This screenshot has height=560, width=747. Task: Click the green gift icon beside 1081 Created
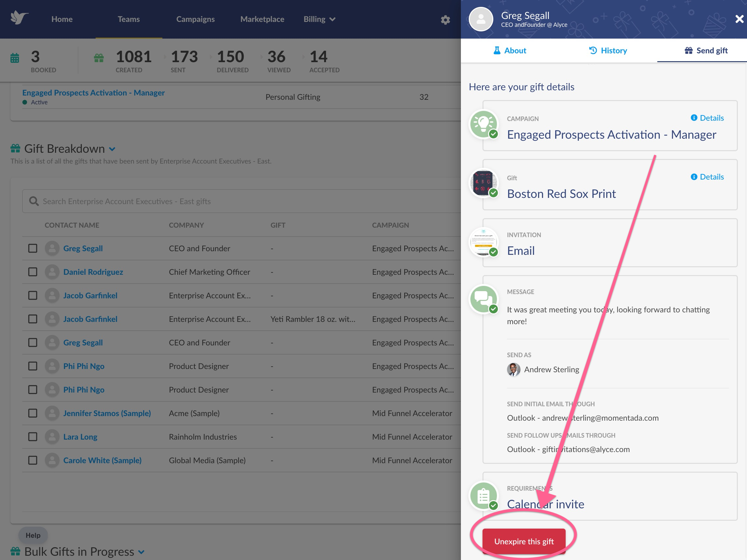pyautogui.click(x=99, y=58)
